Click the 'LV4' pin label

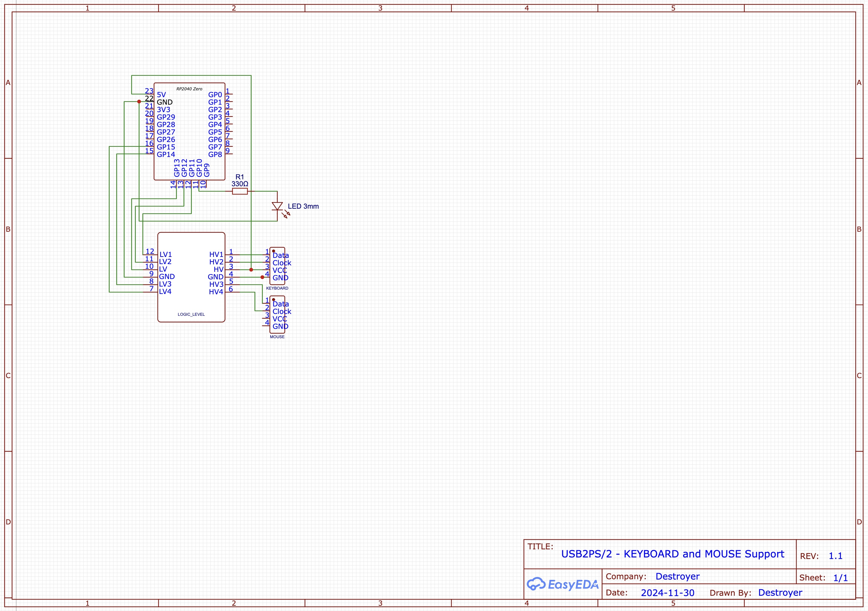[165, 291]
